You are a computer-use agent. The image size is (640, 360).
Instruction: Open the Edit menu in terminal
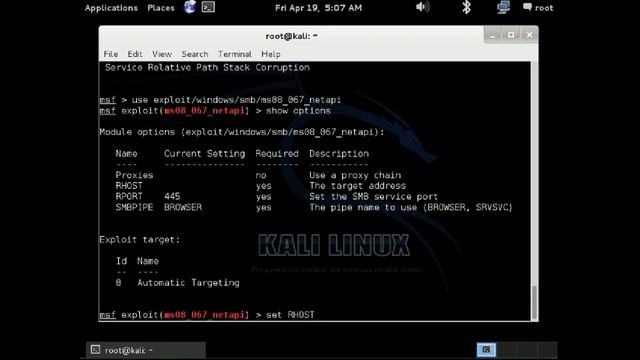[x=135, y=54]
